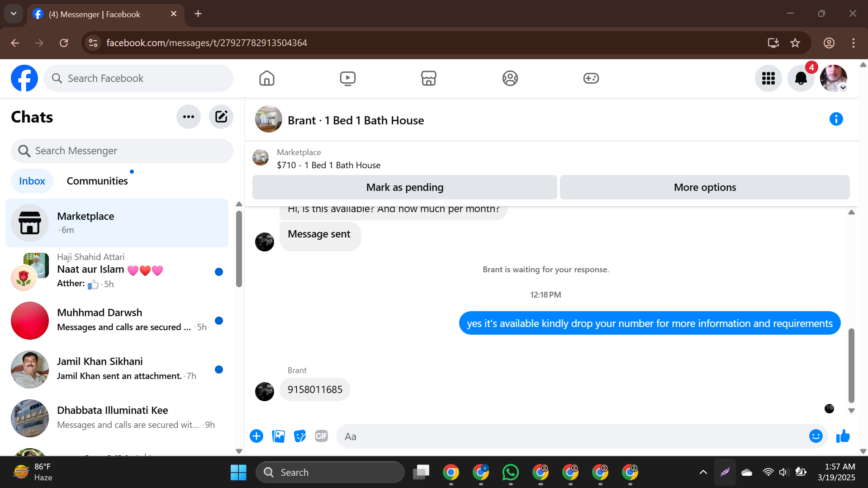Click the phone number message 9158011685
This screenshot has width=868, height=488.
pyautogui.click(x=315, y=389)
